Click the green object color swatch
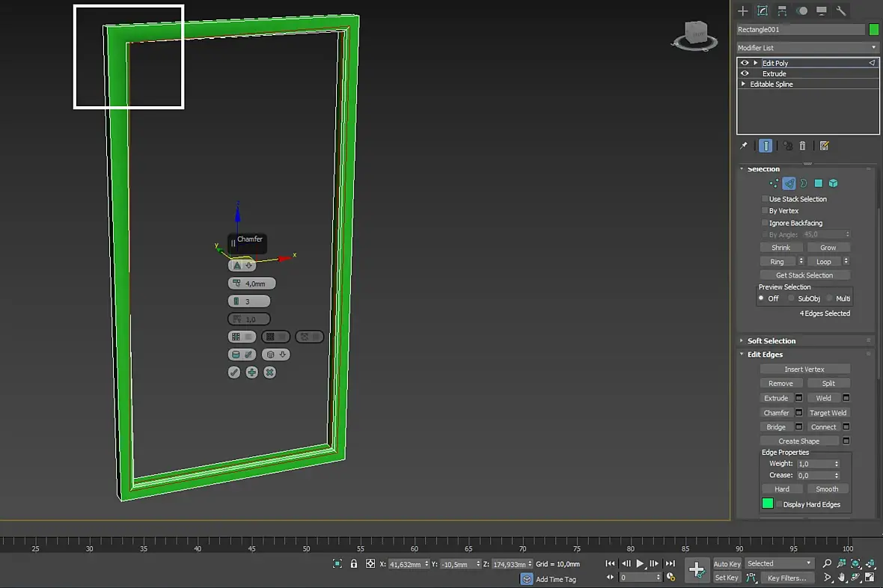Screen dimensions: 883x588 point(873,29)
